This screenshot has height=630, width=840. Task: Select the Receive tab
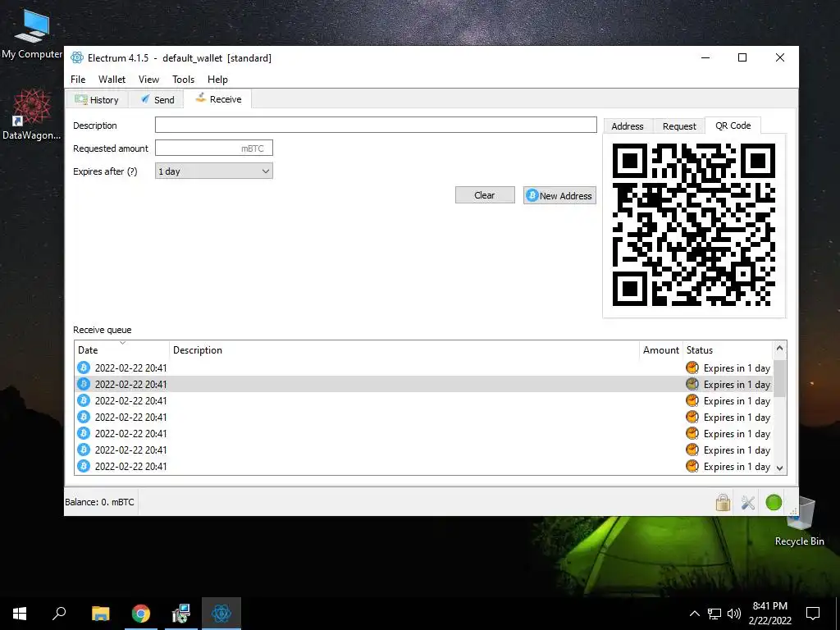click(218, 99)
